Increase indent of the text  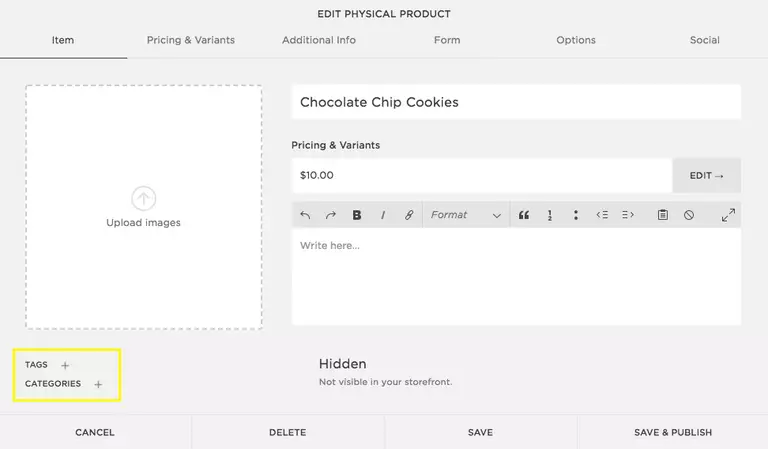coord(628,215)
